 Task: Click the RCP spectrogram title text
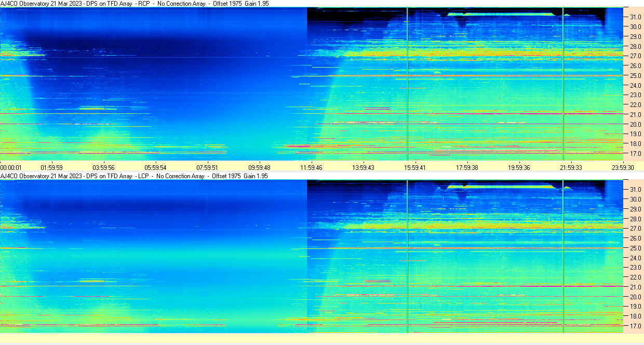tap(134, 4)
